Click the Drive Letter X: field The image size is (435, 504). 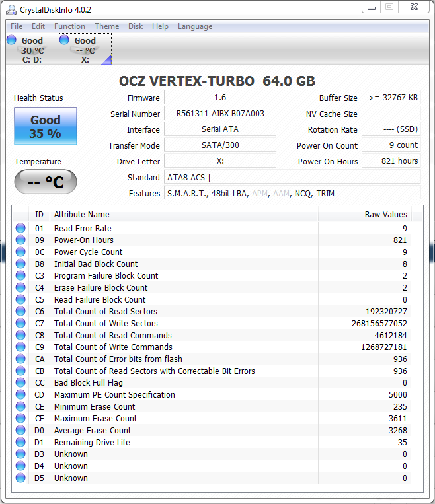click(x=220, y=161)
